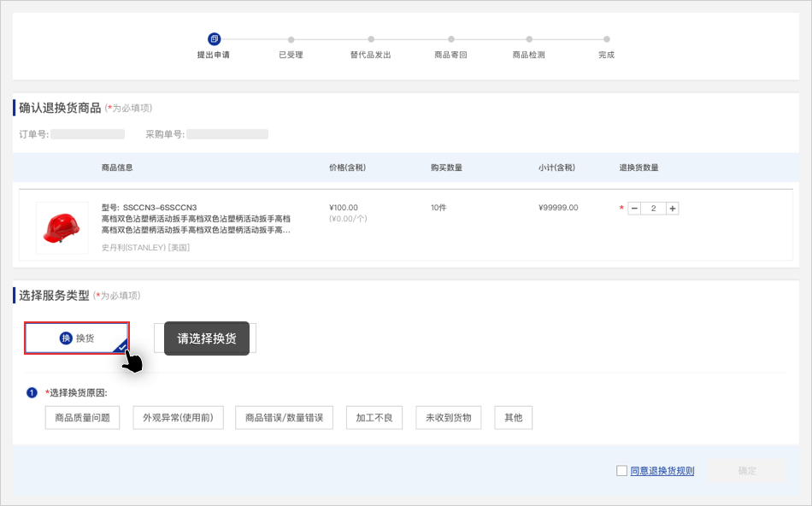Choose 商品质量问题 as exchange reason
This screenshot has width=812, height=506.
point(82,418)
